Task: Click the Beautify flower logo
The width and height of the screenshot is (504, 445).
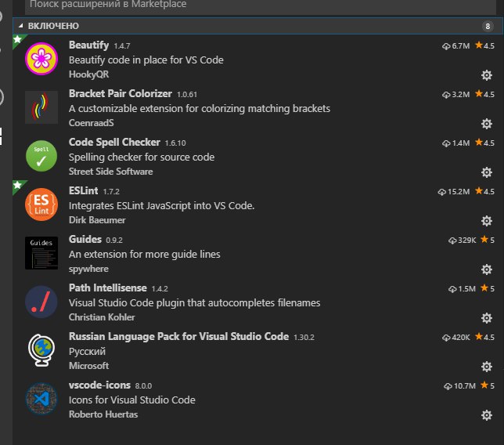Action: (x=41, y=59)
